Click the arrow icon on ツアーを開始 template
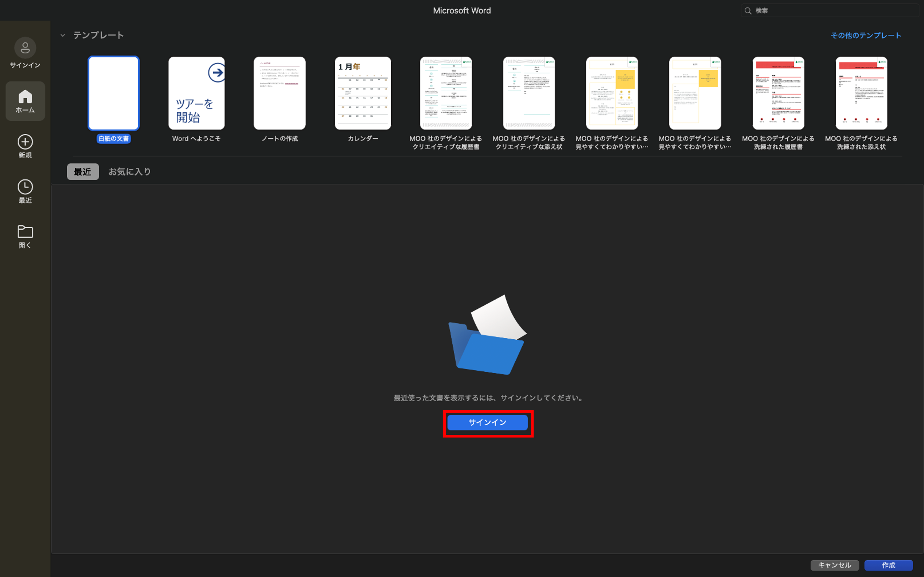 [217, 72]
